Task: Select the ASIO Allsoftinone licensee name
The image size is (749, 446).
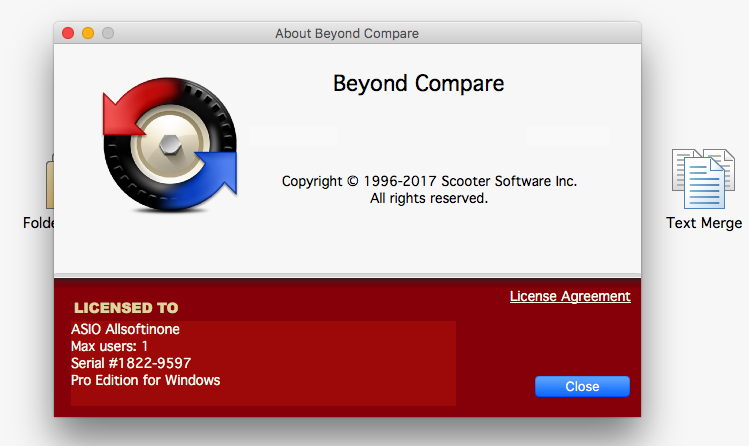Action: pyautogui.click(x=125, y=328)
